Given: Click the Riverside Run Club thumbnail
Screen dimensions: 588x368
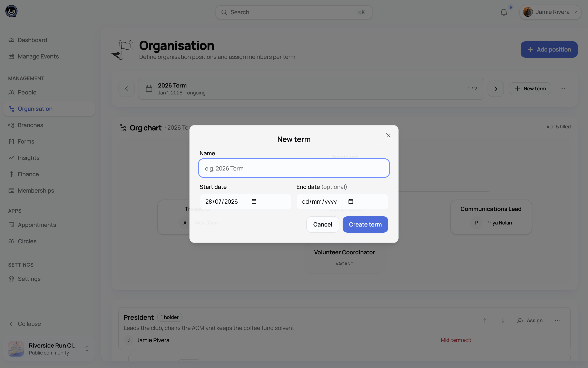Looking at the screenshot, I should tap(16, 349).
